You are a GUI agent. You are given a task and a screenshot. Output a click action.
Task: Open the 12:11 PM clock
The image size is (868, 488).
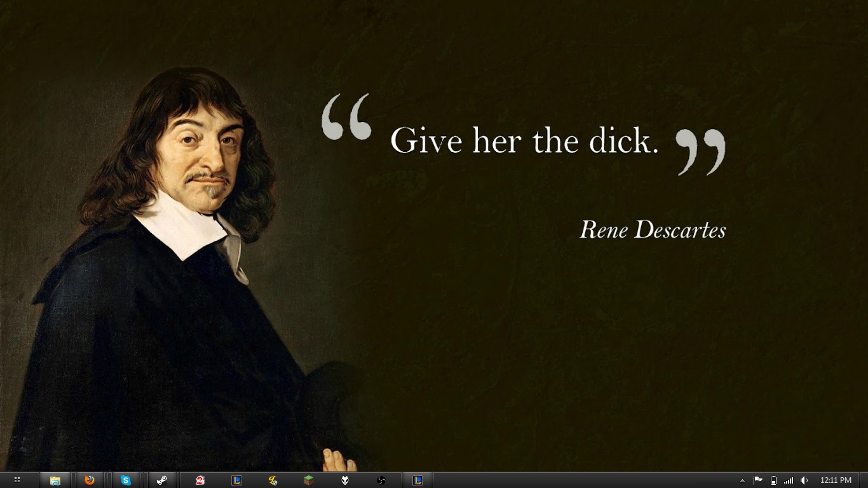(x=836, y=480)
